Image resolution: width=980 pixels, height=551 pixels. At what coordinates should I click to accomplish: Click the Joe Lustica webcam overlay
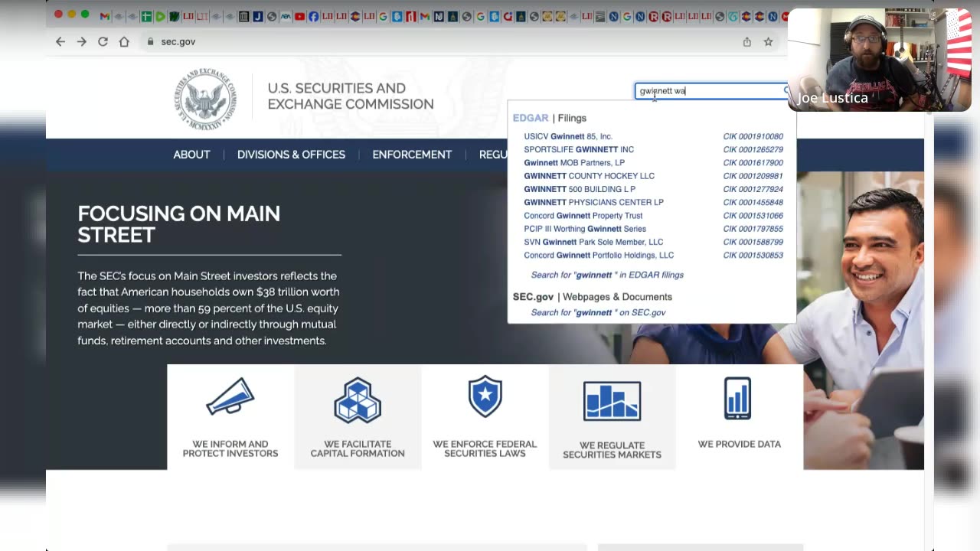coord(880,60)
